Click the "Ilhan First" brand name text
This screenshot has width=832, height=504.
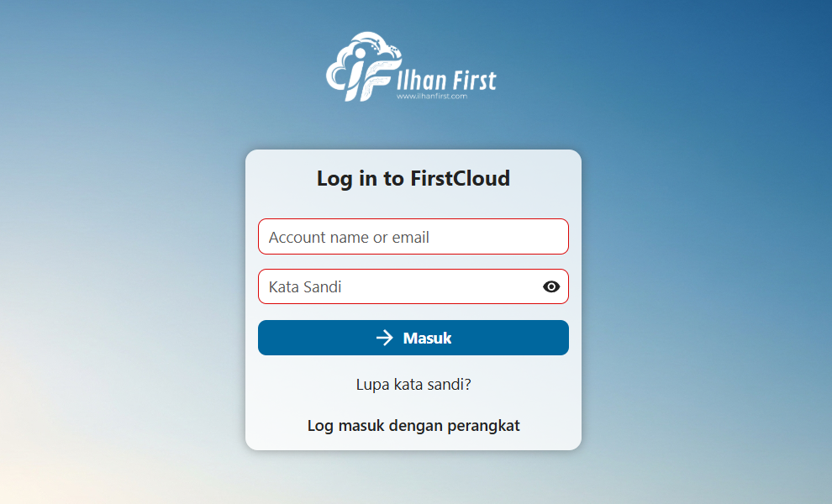point(445,81)
